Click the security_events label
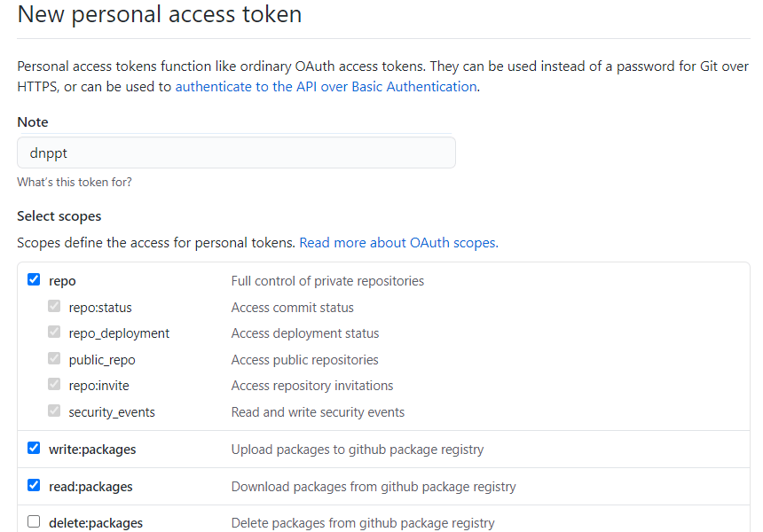The width and height of the screenshot is (763, 532). coord(112,412)
